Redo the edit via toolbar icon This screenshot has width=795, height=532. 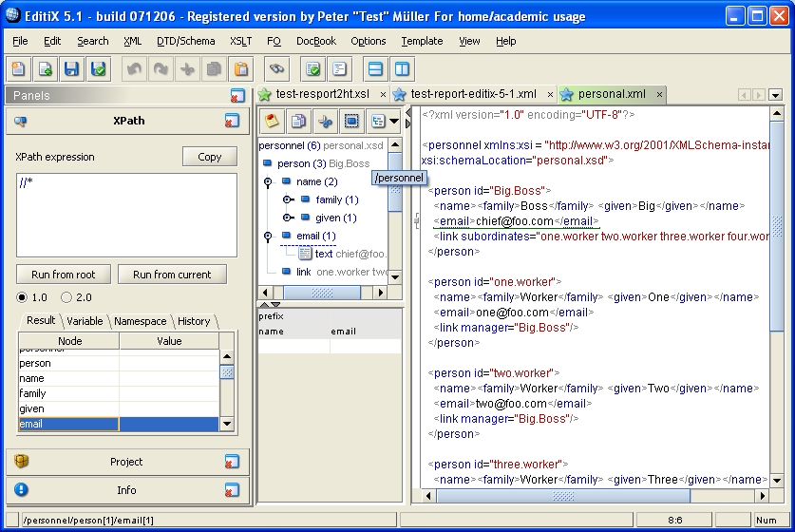tap(161, 69)
